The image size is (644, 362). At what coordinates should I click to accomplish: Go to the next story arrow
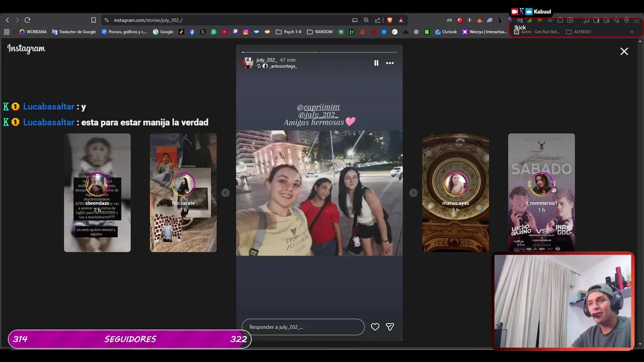(x=413, y=193)
